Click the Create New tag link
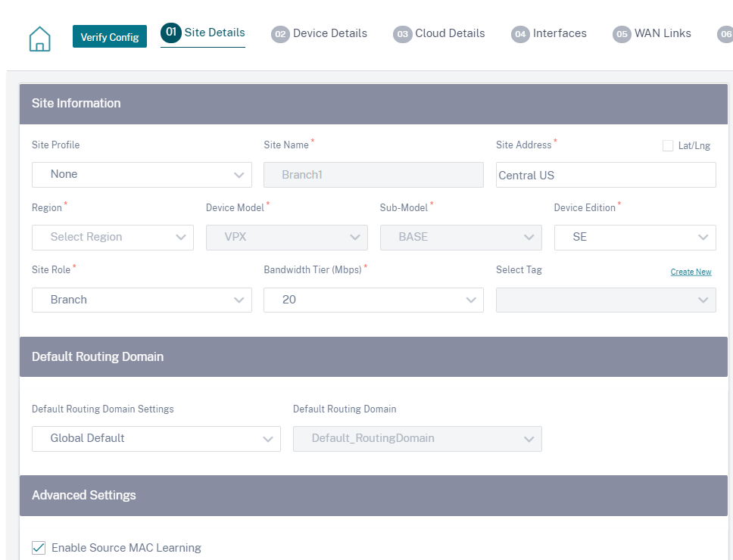This screenshot has width=733, height=560. click(x=691, y=272)
